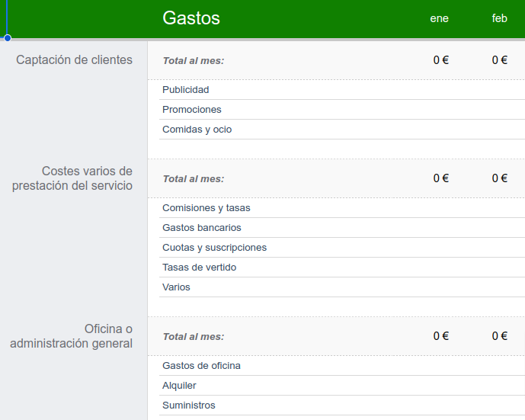Screen dimensions: 525x420
Task: Click the Captación de clientes category cell
Action: coord(74,60)
